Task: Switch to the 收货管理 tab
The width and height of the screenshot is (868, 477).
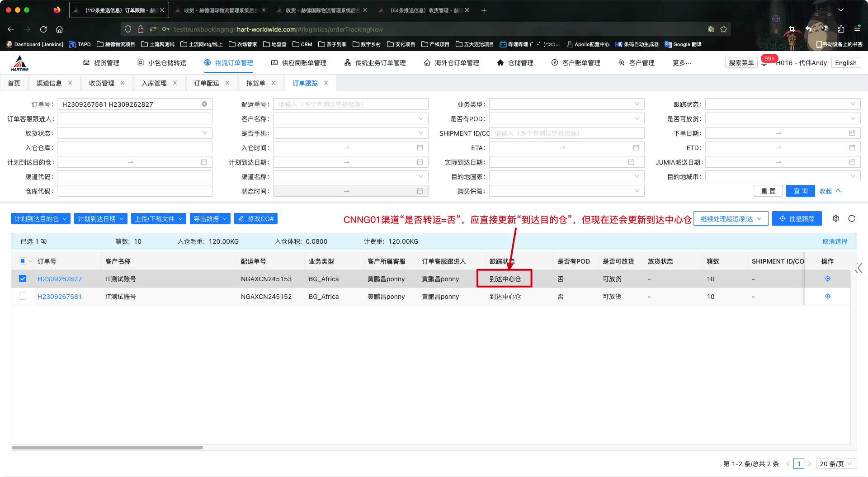Action: [x=101, y=83]
